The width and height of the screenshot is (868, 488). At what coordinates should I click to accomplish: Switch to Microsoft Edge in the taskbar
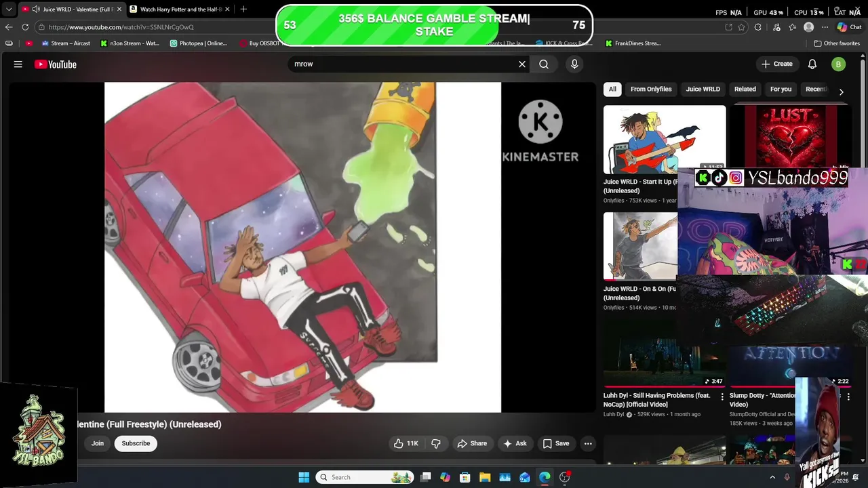545,477
